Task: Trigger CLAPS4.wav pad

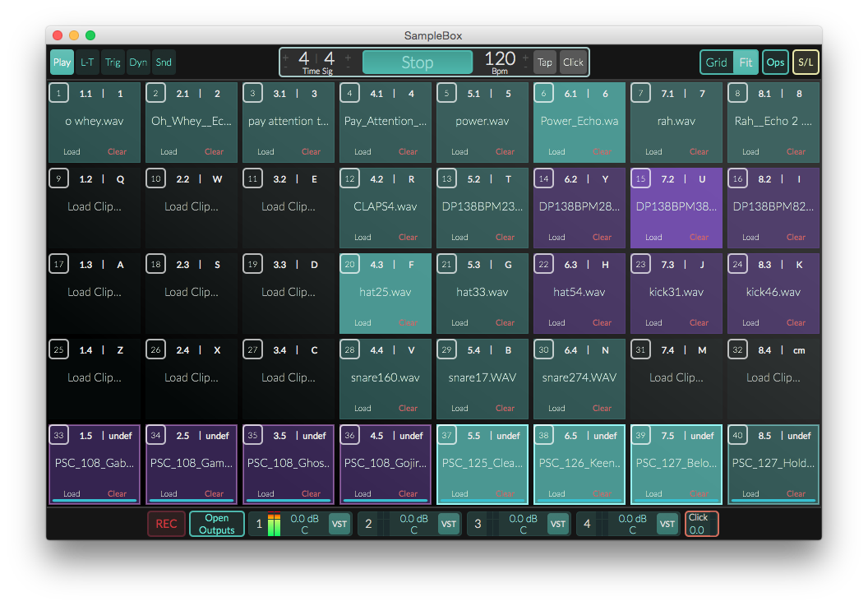Action: point(386,206)
